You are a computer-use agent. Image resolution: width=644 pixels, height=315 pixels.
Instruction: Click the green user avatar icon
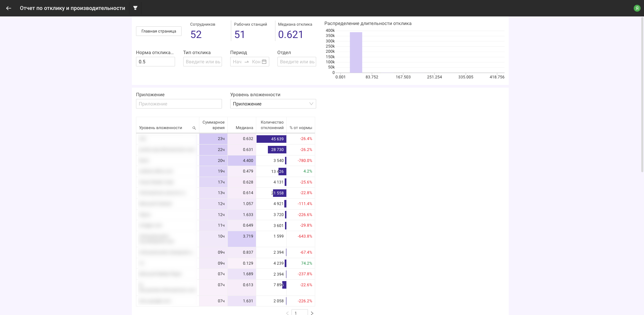[x=637, y=8]
